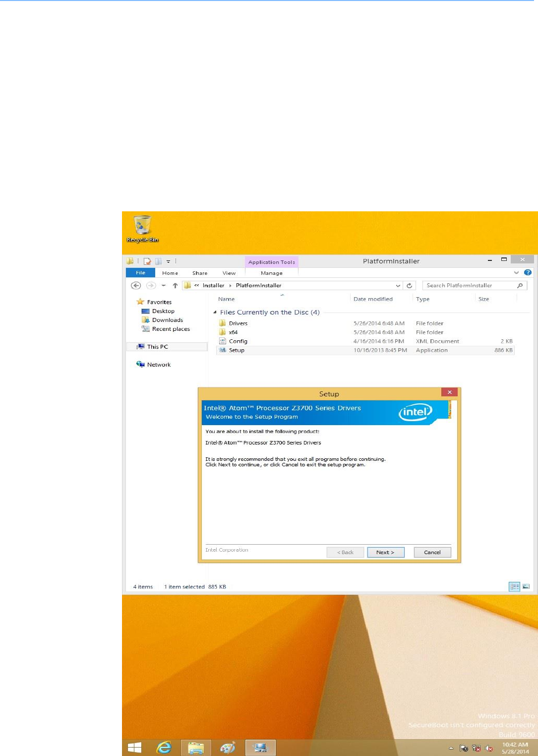
Task: Minimize the PlatformInstaller window
Action: [x=490, y=260]
